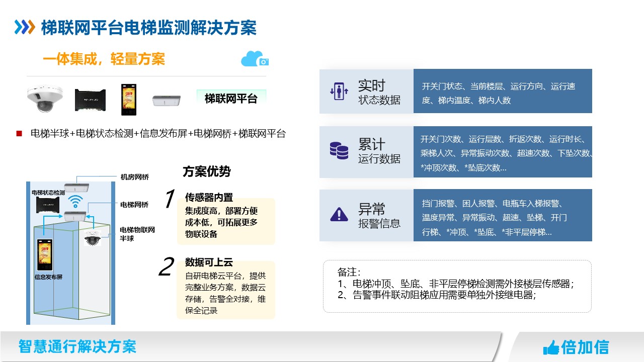644x362 pixels.
Task: Select the Wi-Fi signal icon in elevator diagram
Action: (x=76, y=201)
